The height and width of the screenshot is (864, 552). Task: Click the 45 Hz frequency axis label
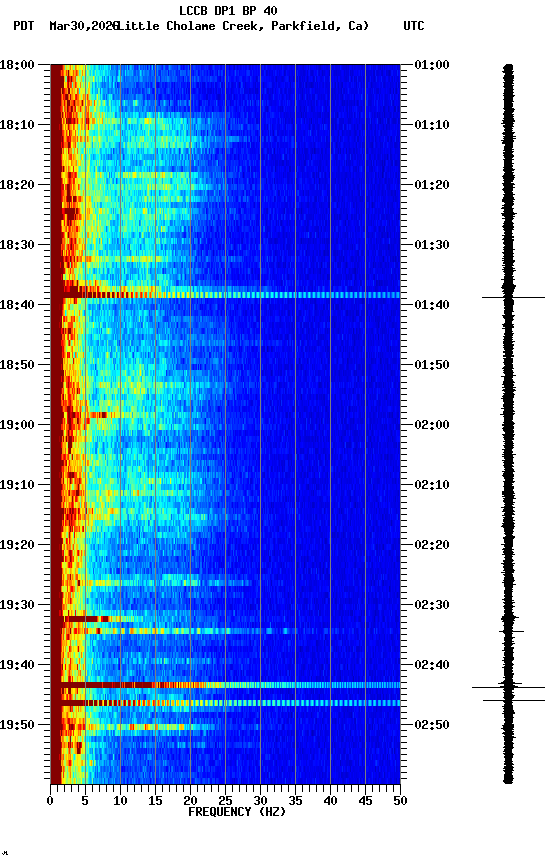pyautogui.click(x=365, y=801)
